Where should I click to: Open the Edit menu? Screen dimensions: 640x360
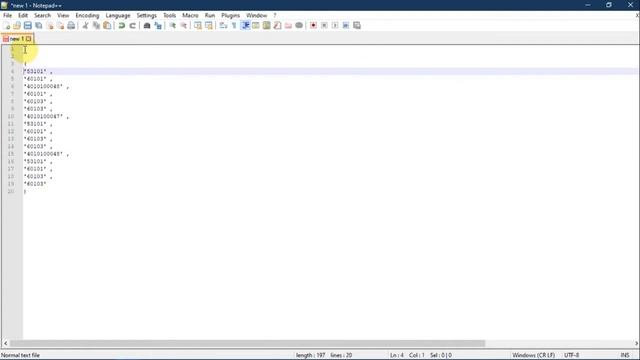[23, 16]
